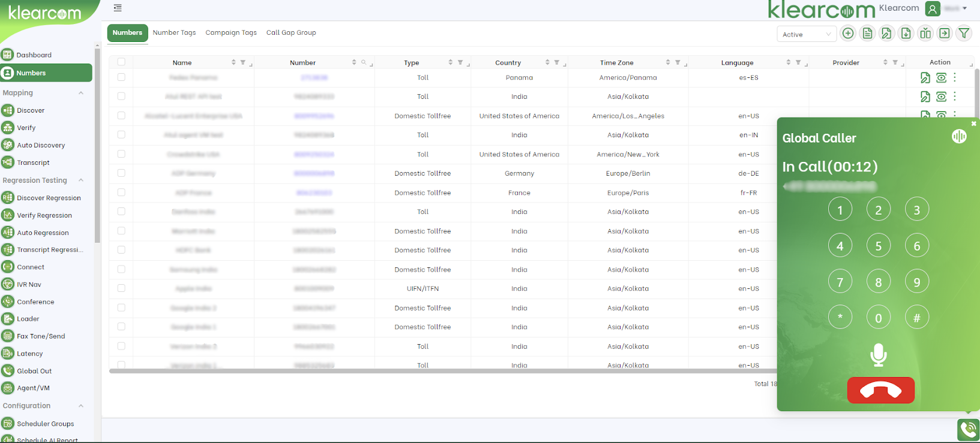The height and width of the screenshot is (443, 980).
Task: Collapse the Mapping sidebar section
Action: pyautogui.click(x=81, y=93)
